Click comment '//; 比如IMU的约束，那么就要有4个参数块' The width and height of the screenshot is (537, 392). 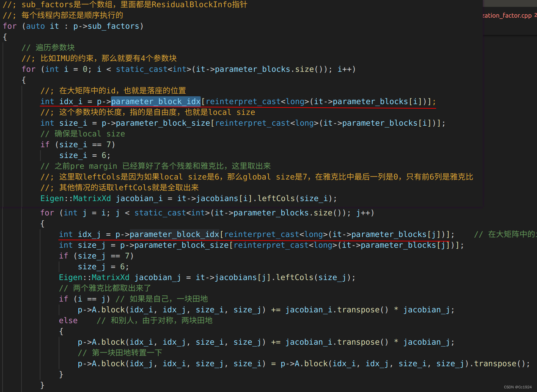click(x=99, y=58)
